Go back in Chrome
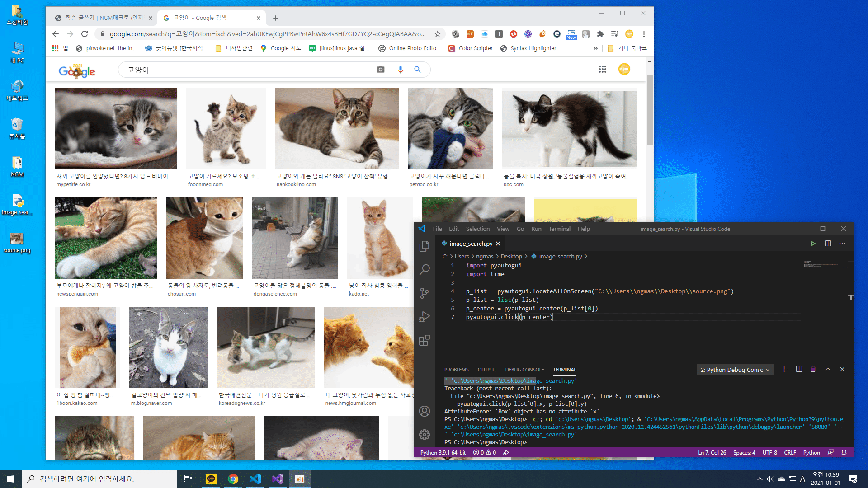Image resolution: width=868 pixels, height=488 pixels. (x=55, y=34)
